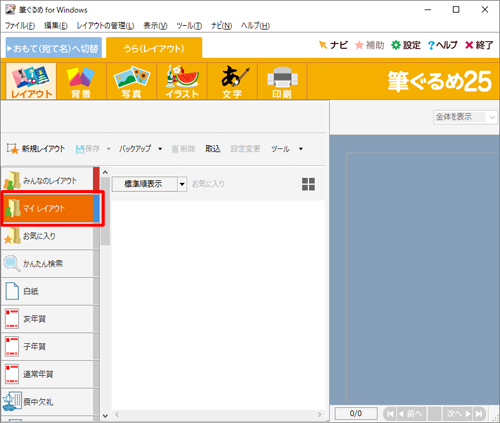
Task: Click horizontal scrollbar right arrow
Action: tap(320, 414)
